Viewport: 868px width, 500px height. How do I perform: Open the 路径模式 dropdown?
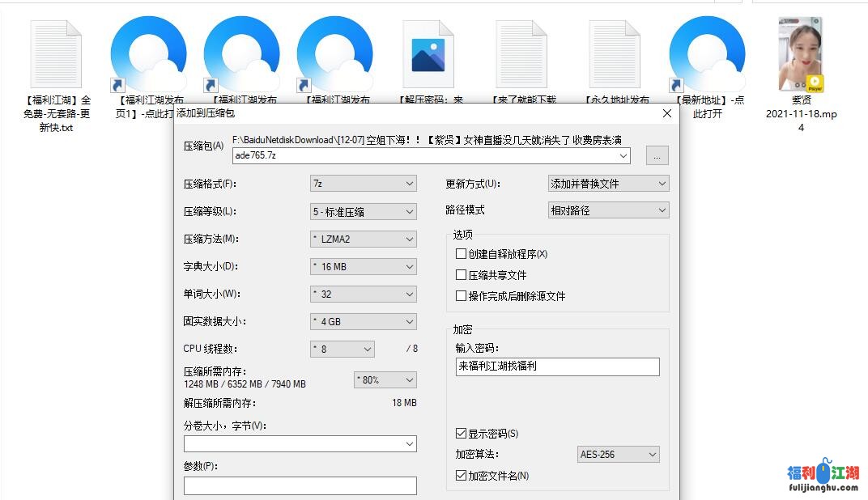click(608, 210)
